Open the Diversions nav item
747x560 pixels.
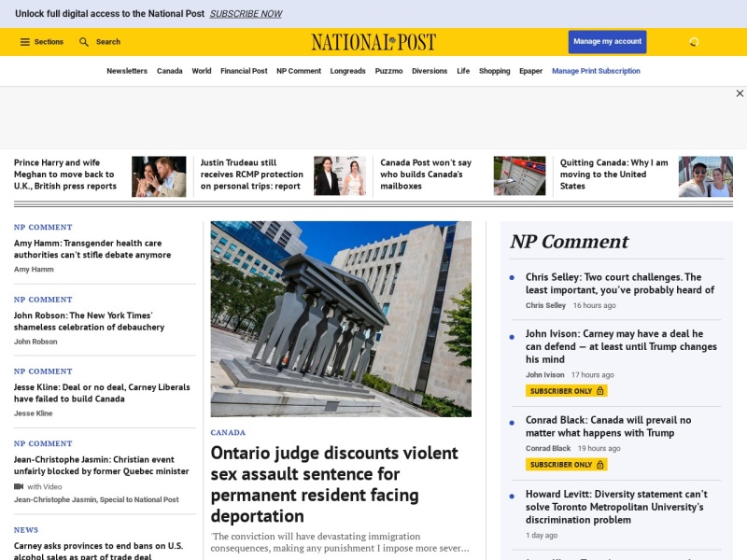(430, 71)
